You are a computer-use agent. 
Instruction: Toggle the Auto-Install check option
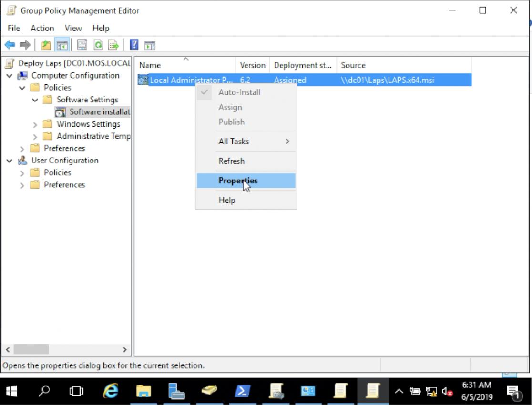tap(246, 92)
